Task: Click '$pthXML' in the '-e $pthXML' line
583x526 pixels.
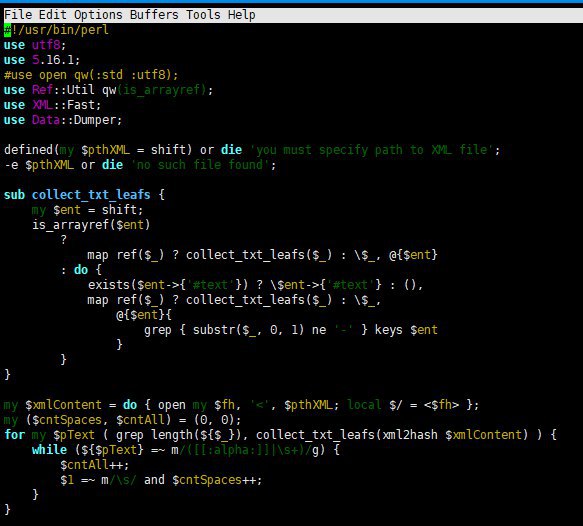Action: tap(49, 165)
